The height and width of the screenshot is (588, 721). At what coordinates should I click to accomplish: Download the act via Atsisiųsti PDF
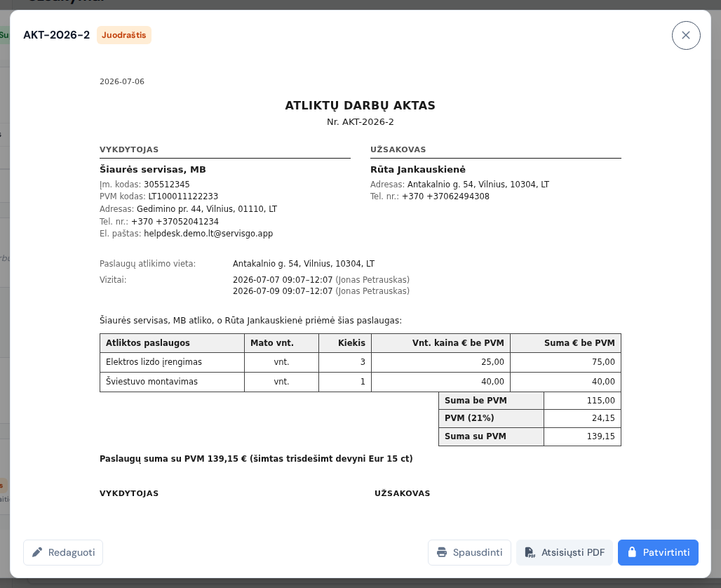[565, 552]
